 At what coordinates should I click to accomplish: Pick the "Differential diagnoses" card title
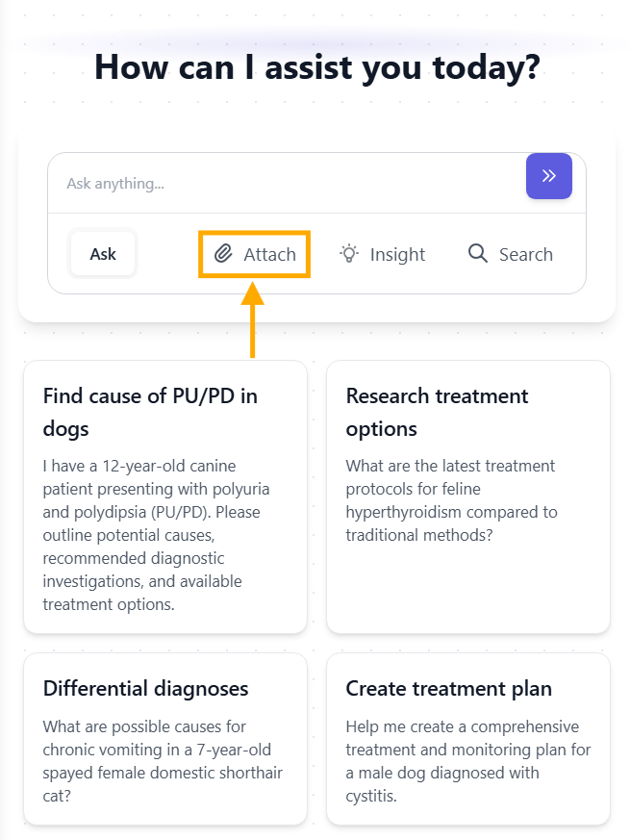coord(146,689)
